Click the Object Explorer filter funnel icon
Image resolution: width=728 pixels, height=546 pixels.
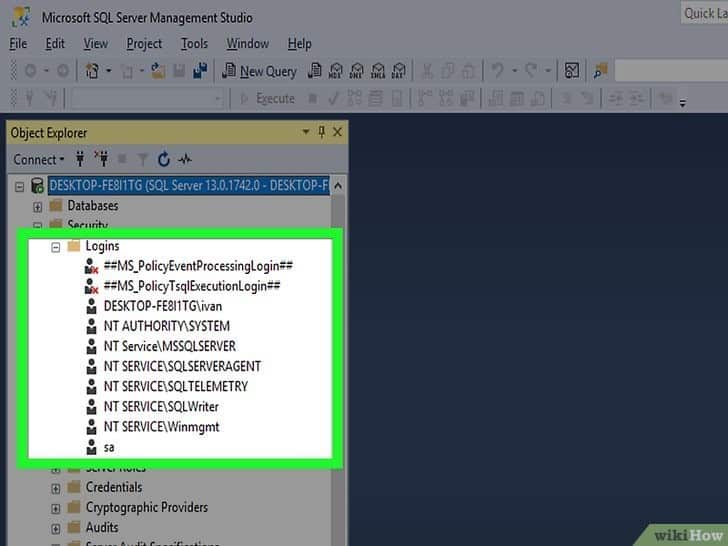coord(143,160)
